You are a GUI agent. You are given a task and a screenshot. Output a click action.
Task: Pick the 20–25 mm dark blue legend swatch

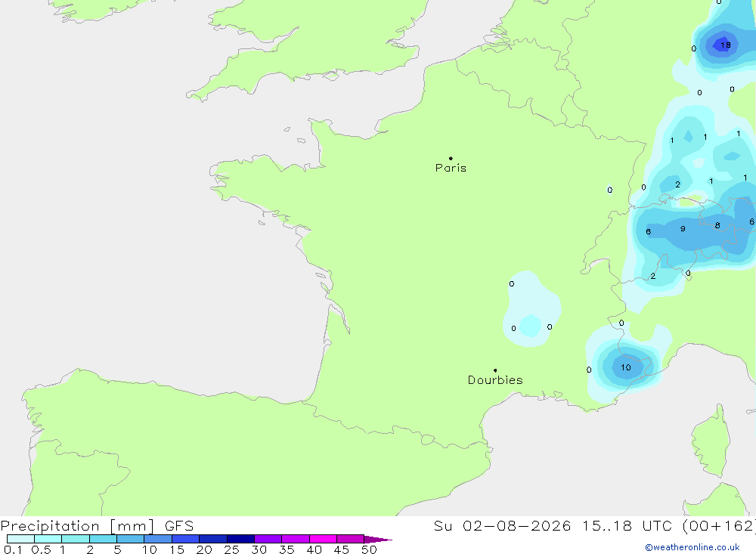point(213,539)
